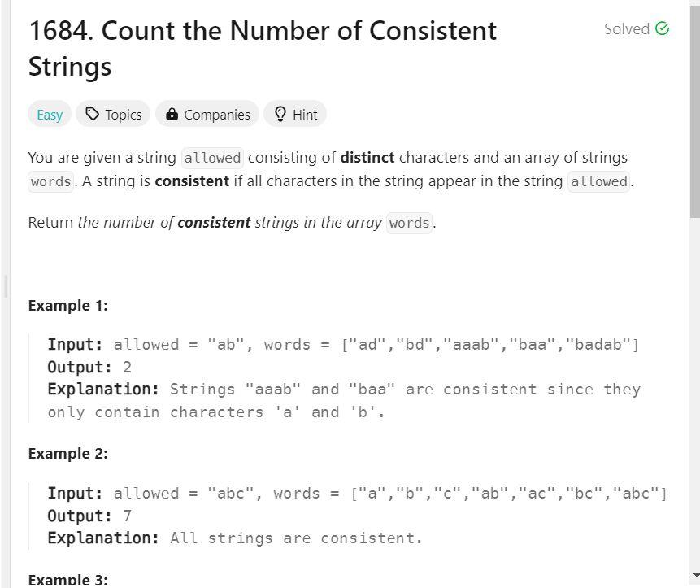700x588 pixels.
Task: Click the Solved status label
Action: click(x=626, y=28)
